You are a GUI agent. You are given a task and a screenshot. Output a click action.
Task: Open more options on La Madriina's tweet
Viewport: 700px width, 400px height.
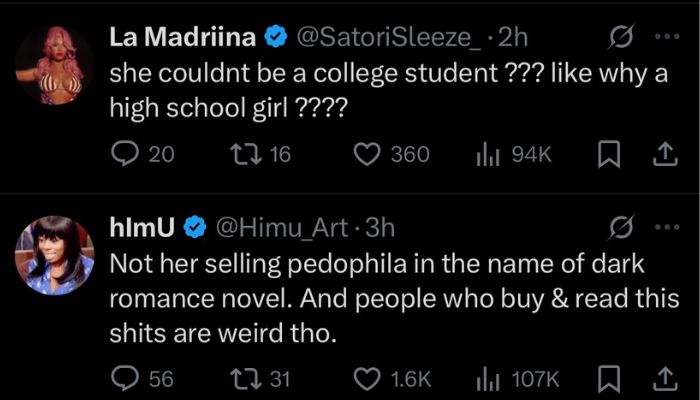[x=664, y=37]
